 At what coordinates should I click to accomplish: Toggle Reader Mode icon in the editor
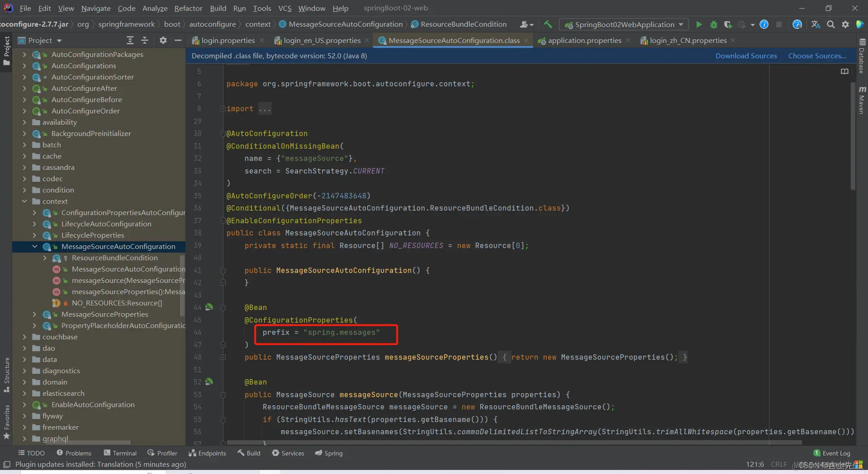click(x=844, y=71)
